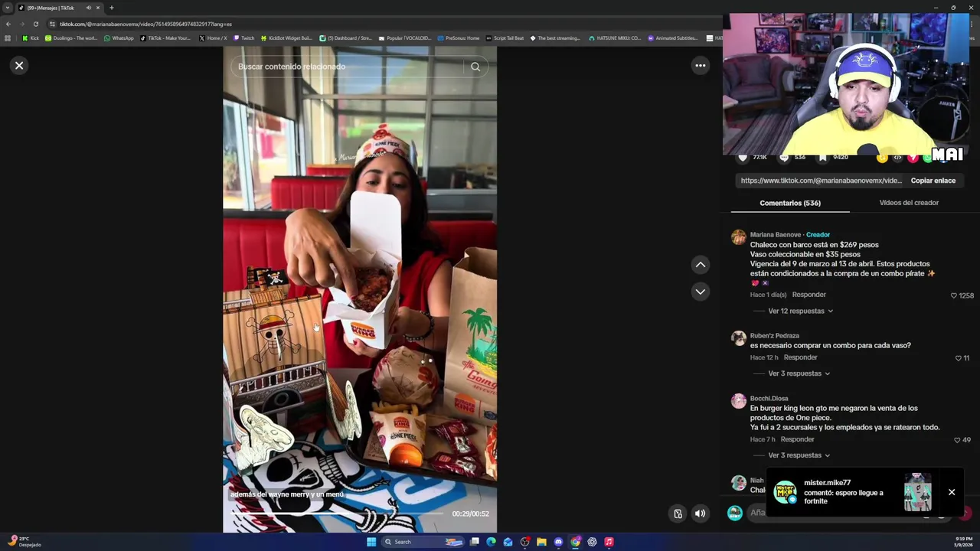Reload the page
980x551 pixels.
click(35, 24)
